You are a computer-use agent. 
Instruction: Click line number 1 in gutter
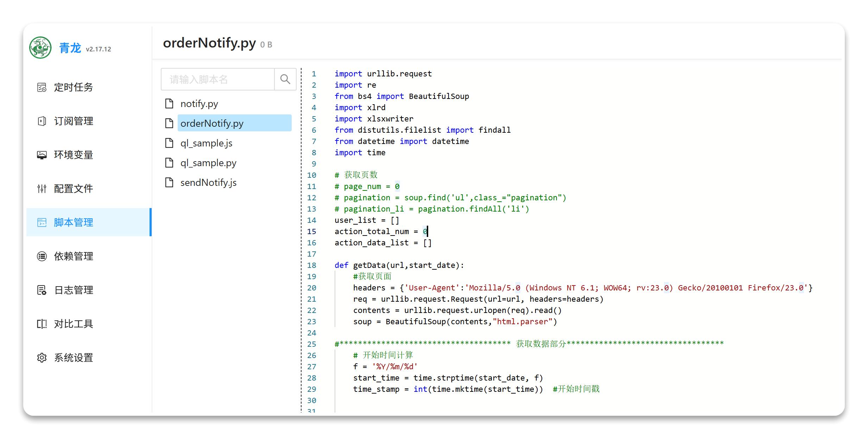314,74
